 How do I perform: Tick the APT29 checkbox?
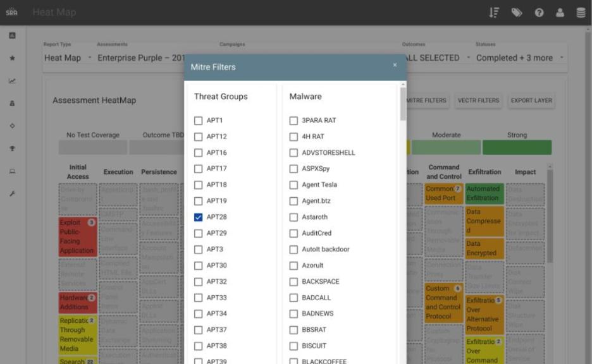click(x=198, y=233)
